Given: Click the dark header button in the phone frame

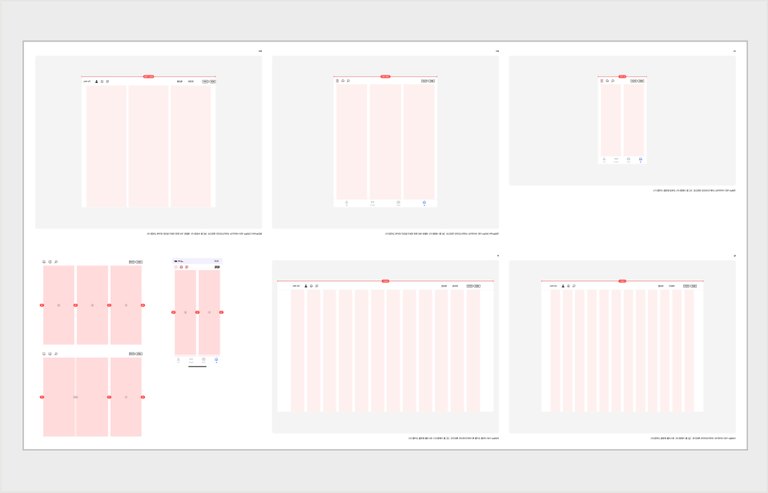Looking at the screenshot, I should pos(217,267).
